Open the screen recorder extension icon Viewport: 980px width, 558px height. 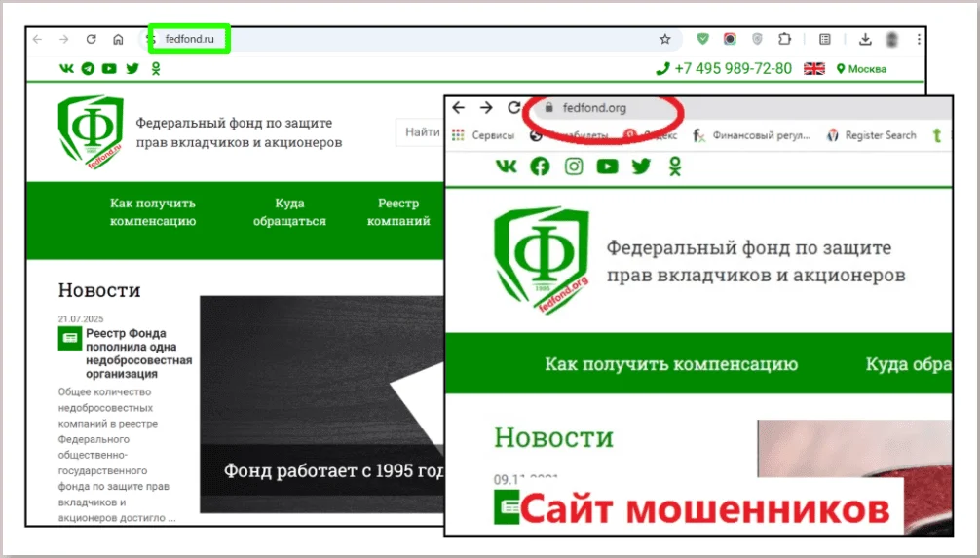pos(730,39)
